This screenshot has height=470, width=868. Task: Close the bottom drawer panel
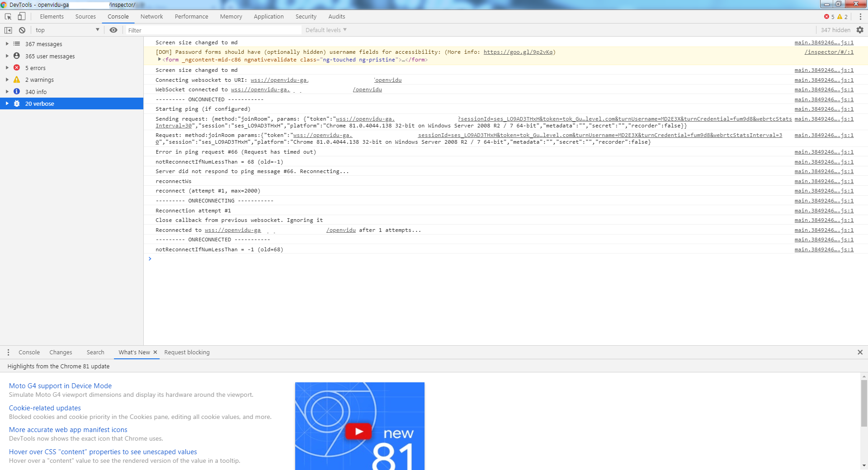(860, 352)
